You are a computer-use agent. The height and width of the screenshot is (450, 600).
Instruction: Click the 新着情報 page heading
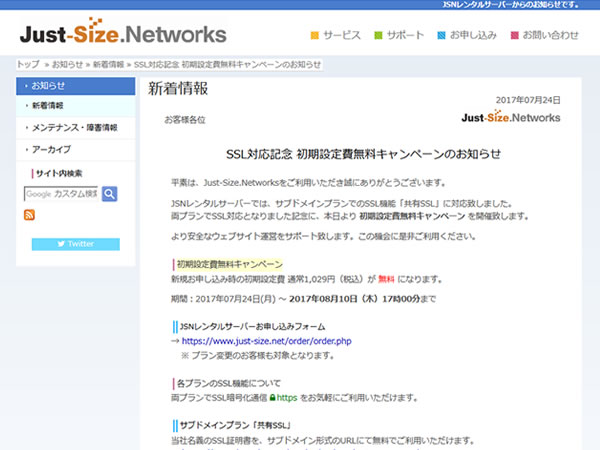click(x=178, y=88)
